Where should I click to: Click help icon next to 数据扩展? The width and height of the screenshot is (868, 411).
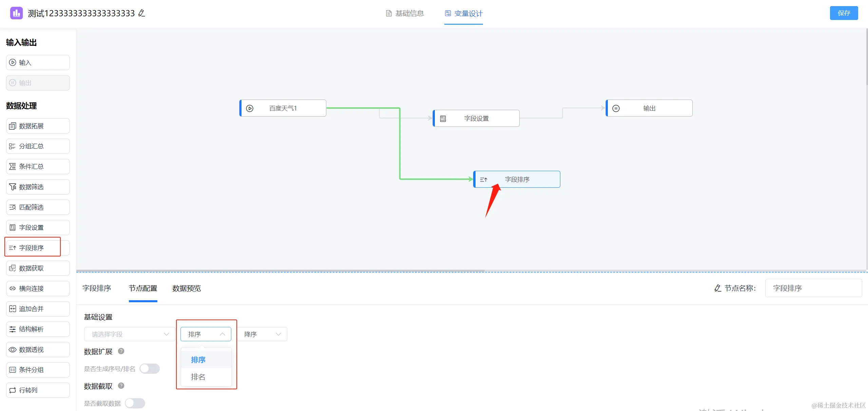click(121, 351)
